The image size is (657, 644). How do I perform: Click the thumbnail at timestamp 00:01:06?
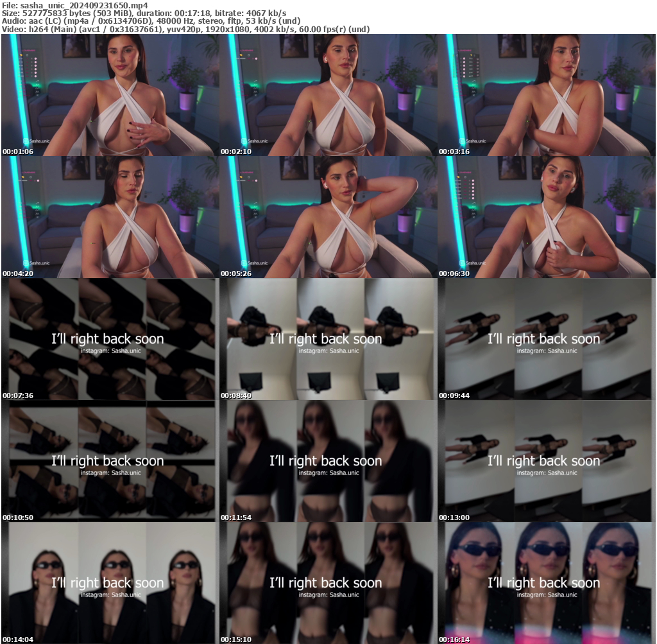click(109, 95)
